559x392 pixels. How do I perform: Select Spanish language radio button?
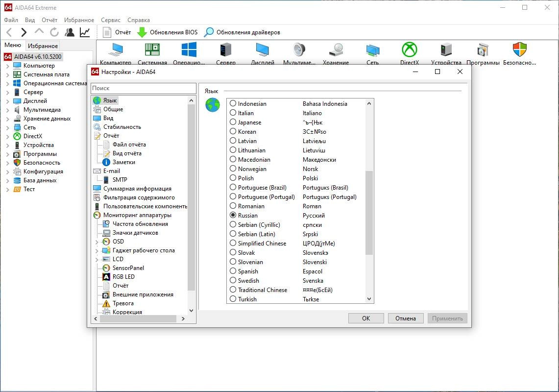click(233, 271)
